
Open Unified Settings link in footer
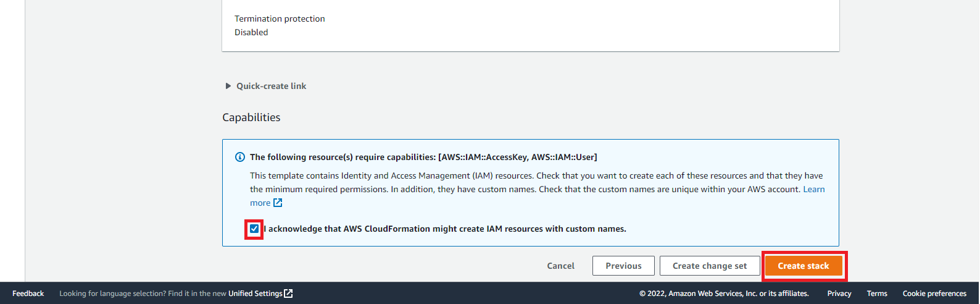tap(255, 293)
